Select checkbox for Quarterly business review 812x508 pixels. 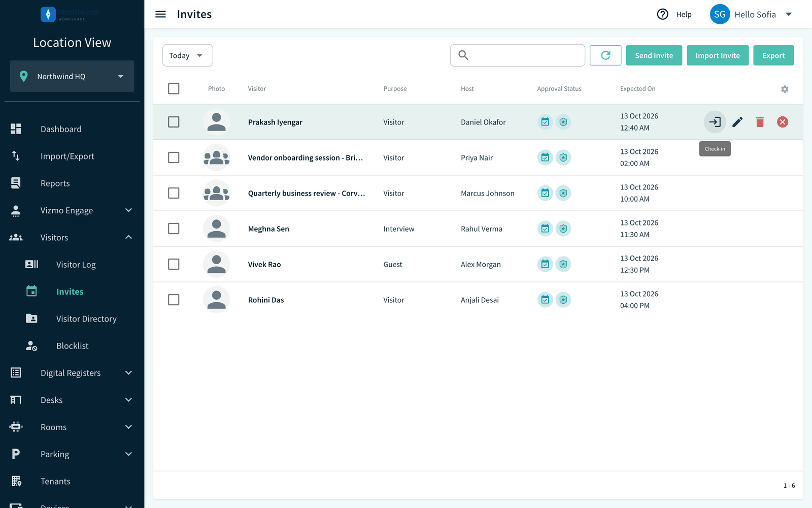174,193
